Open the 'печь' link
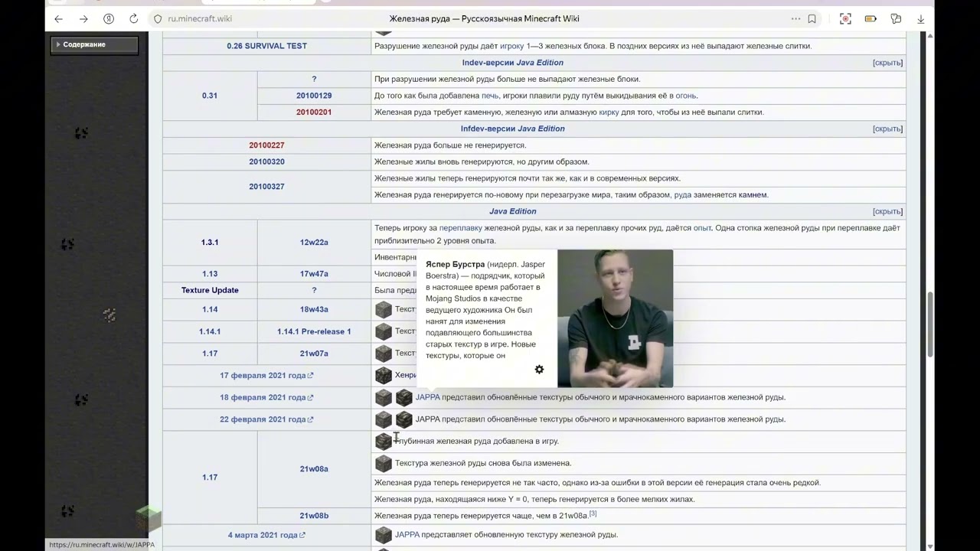 pos(490,96)
